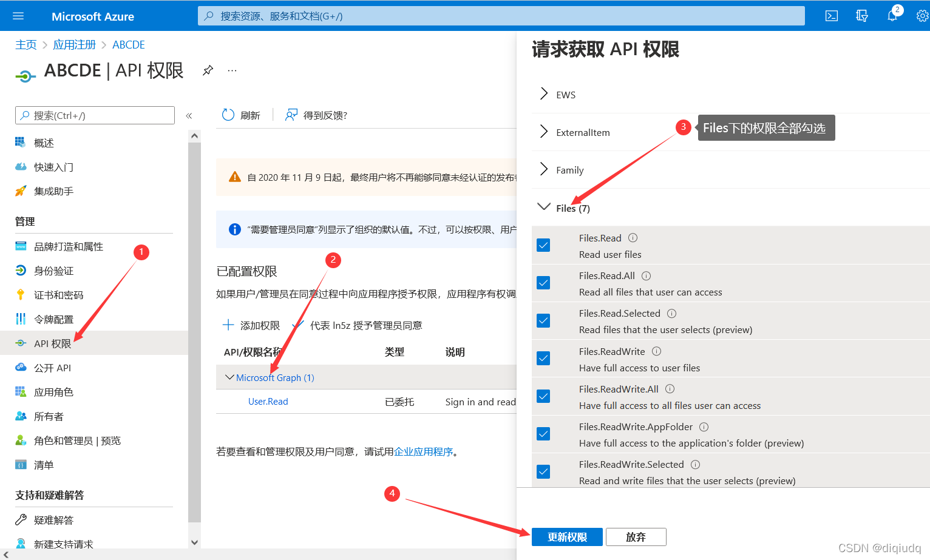Click the info icon beside Files.Read.All
The image size is (930, 560).
[x=646, y=275]
